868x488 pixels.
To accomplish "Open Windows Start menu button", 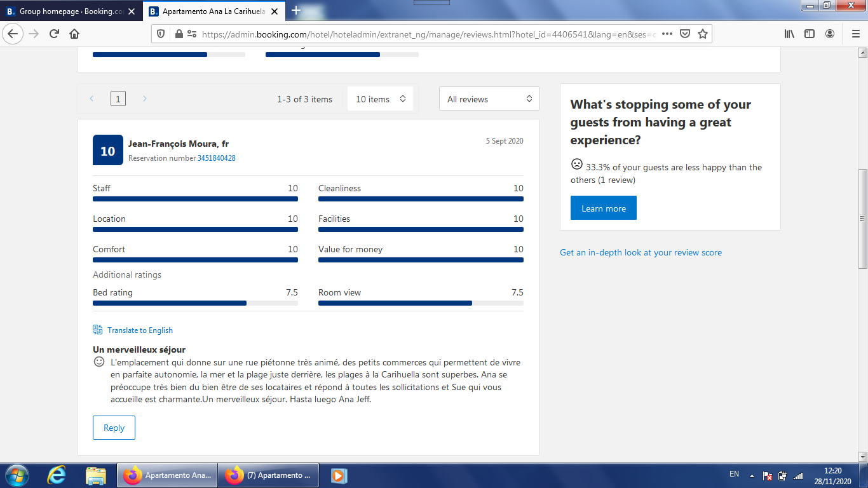I will (x=16, y=475).
